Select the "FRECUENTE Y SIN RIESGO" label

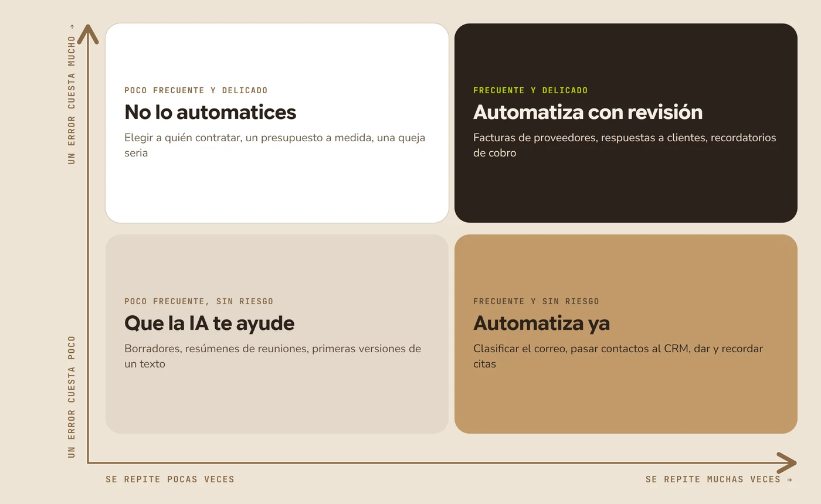point(536,301)
